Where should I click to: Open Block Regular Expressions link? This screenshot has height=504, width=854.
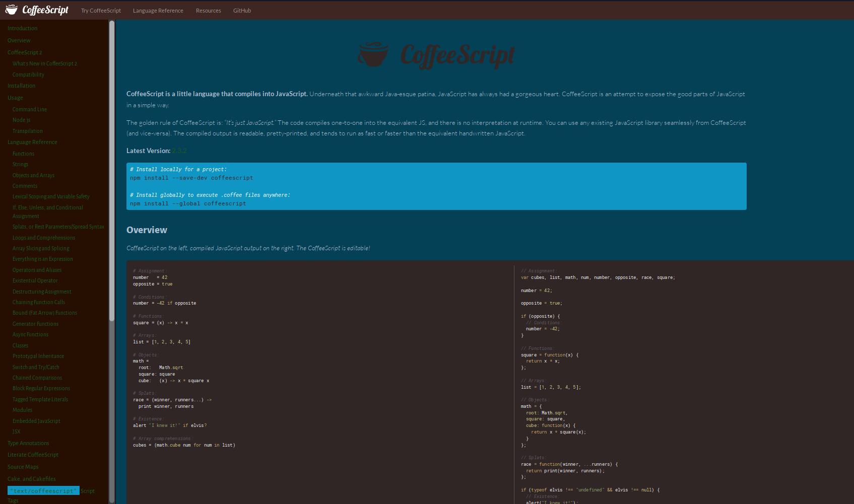click(x=41, y=388)
